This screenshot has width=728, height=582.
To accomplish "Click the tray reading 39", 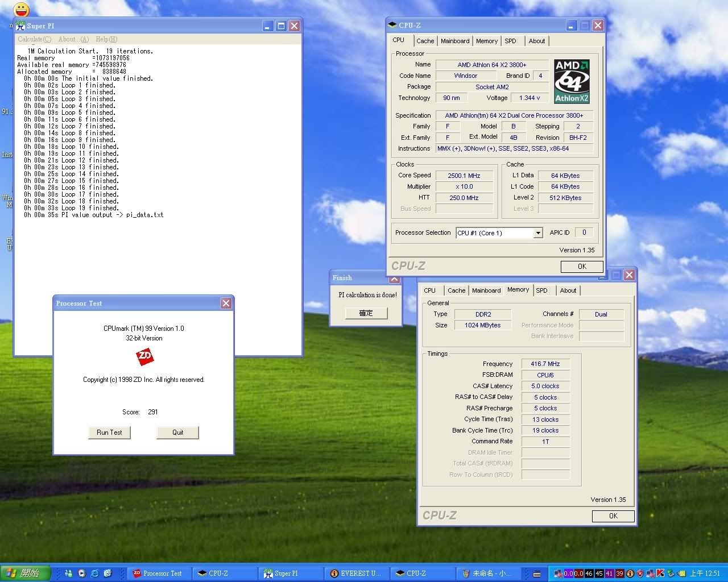I will tap(619, 573).
